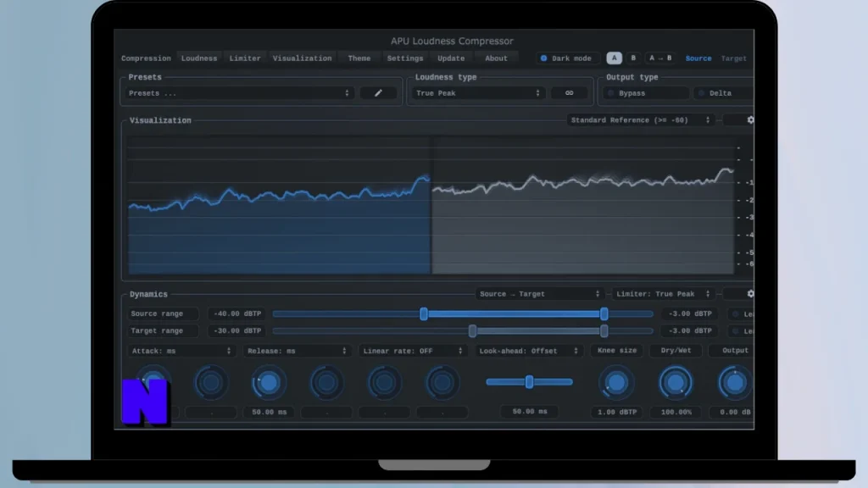Click Target range label button
Image resolution: width=868 pixels, height=488 pixels.
click(x=162, y=331)
